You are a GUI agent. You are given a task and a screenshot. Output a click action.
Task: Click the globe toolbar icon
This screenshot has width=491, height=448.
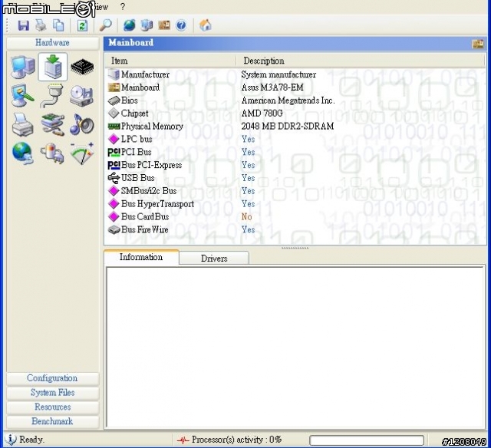pyautogui.click(x=130, y=25)
